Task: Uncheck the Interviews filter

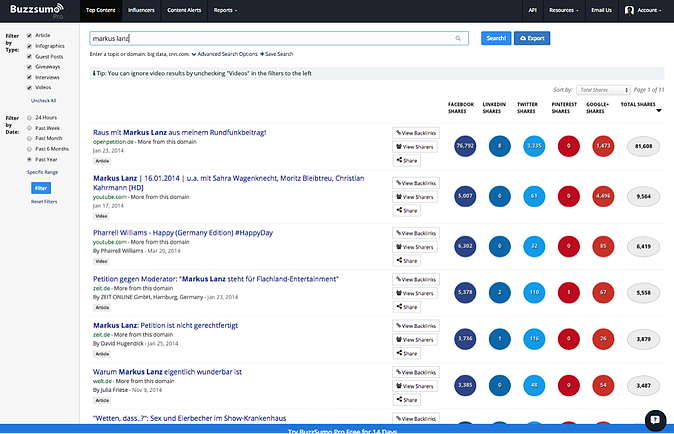Action: pyautogui.click(x=29, y=77)
